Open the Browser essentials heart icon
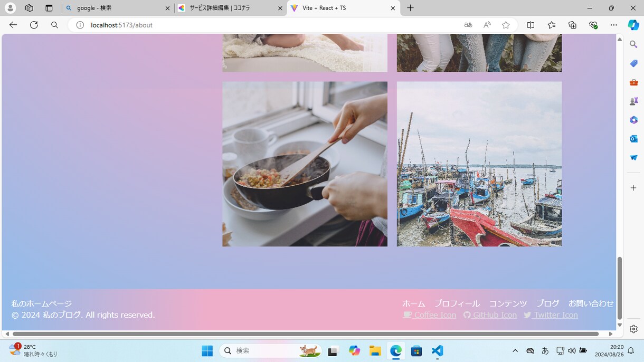The image size is (644, 362). coord(593,25)
